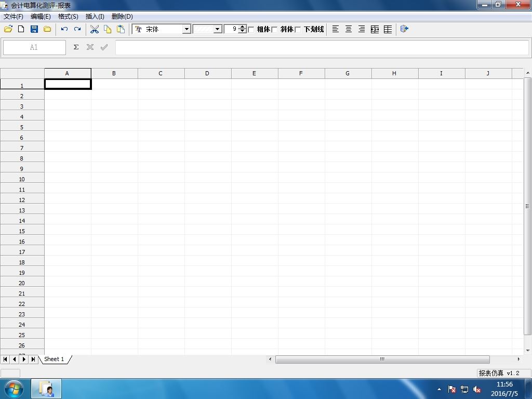Image resolution: width=532 pixels, height=399 pixels.
Task: Select column header G
Action: tap(348, 73)
